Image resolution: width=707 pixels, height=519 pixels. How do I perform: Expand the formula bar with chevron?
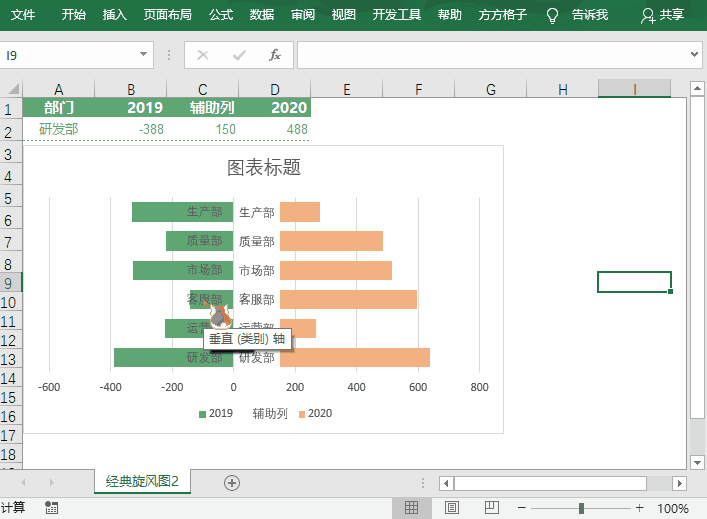(x=694, y=55)
